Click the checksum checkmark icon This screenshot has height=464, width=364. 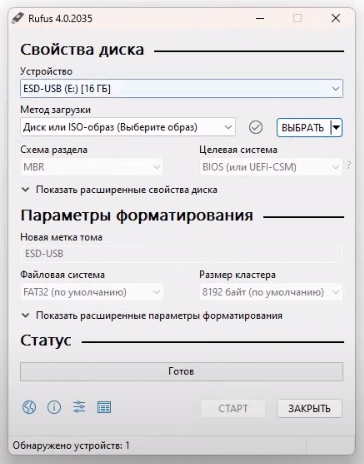pos(256,127)
